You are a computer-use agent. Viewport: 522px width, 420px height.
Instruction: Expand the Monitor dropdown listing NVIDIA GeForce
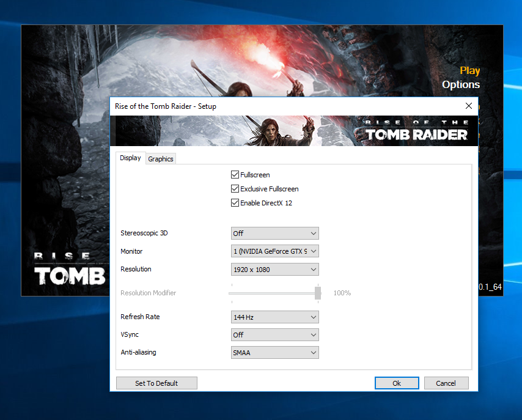(274, 251)
